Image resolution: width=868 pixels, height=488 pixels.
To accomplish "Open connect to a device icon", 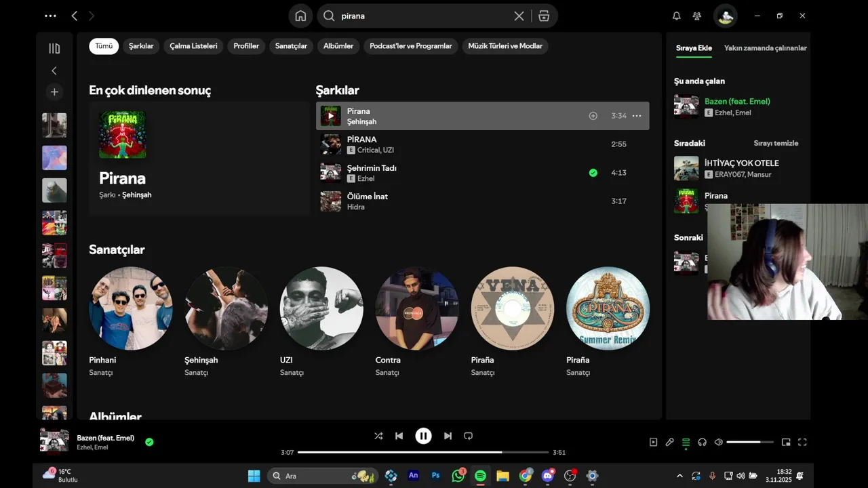I will 702,442.
